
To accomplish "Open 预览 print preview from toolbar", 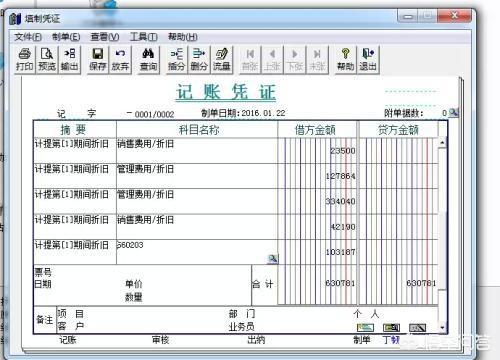I will point(47,60).
